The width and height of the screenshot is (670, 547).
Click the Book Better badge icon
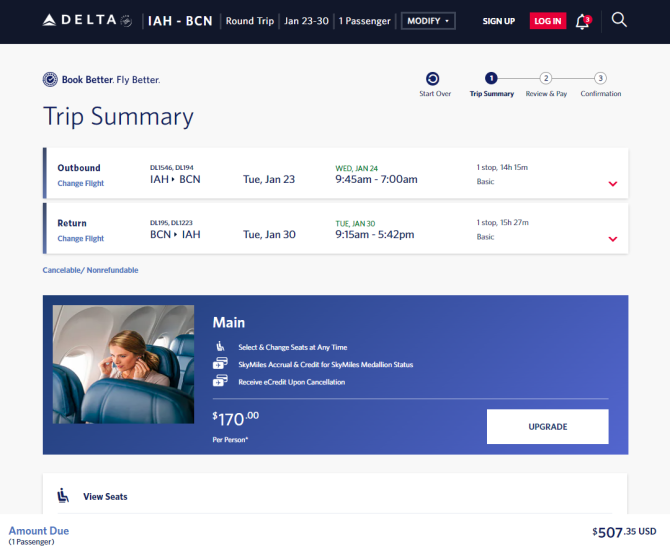pyautogui.click(x=50, y=79)
